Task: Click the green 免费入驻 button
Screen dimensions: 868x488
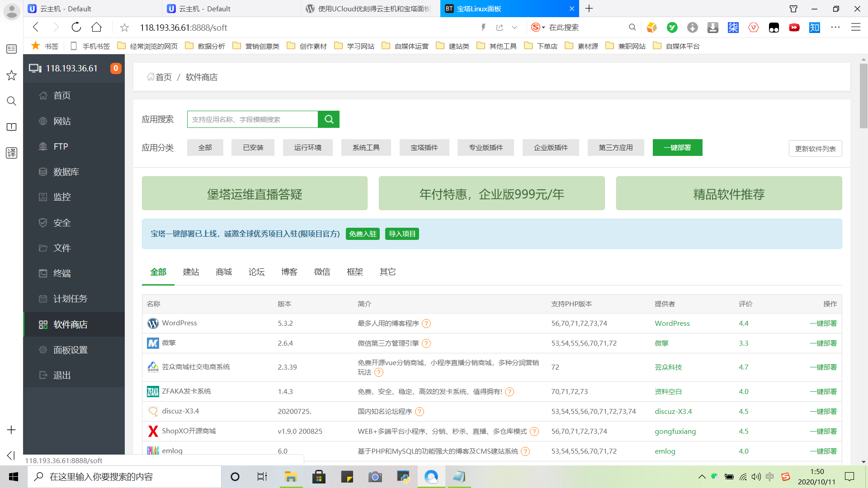Action: point(363,234)
